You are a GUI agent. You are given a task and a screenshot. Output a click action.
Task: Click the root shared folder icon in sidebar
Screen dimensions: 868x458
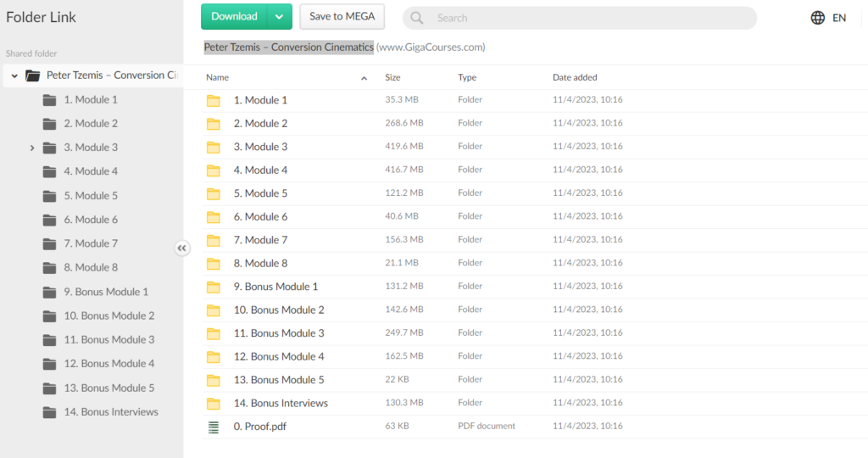(33, 75)
